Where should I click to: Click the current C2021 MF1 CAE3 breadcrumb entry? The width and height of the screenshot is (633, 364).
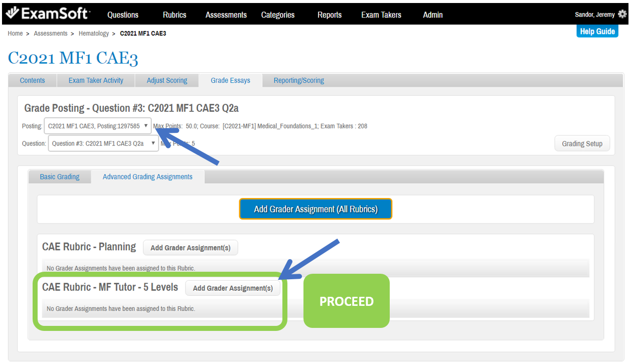143,34
